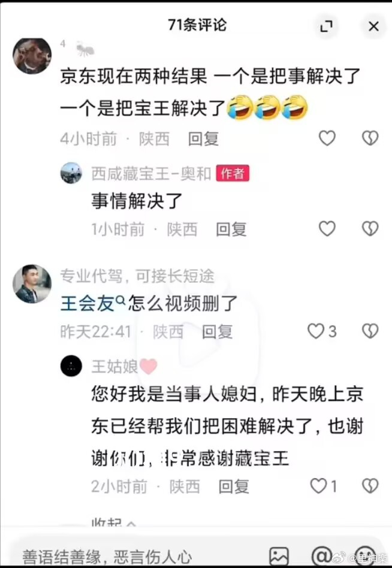
Task: Like the 事情解决了 author reply
Action: pos(327,228)
